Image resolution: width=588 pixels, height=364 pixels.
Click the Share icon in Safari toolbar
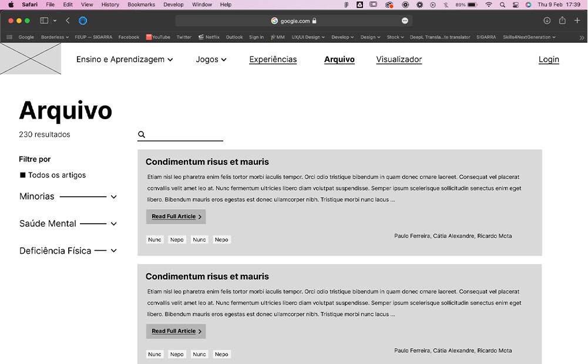(x=562, y=21)
